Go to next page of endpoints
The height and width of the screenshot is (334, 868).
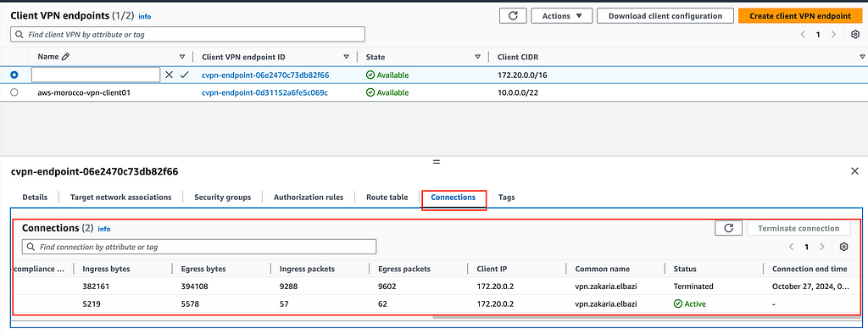tap(834, 35)
